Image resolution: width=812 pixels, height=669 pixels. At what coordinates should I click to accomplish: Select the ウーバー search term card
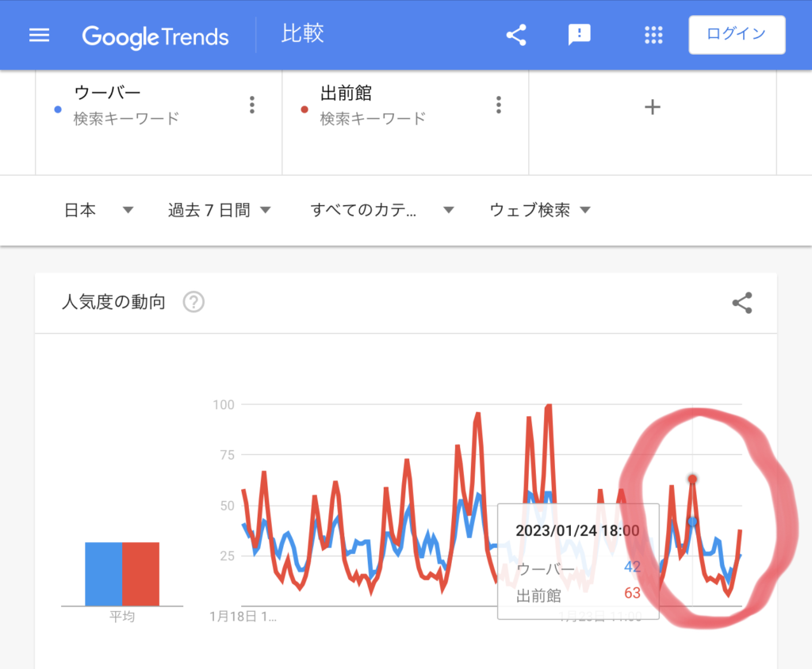coord(143,105)
